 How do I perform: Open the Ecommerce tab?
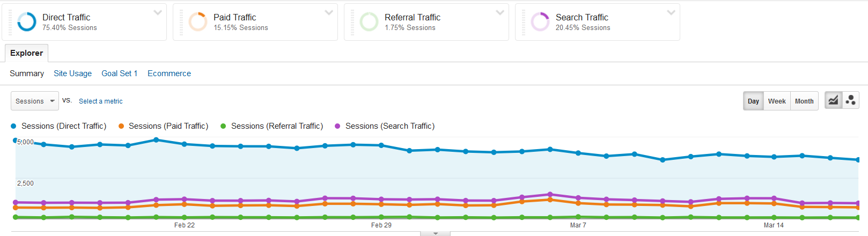(169, 73)
